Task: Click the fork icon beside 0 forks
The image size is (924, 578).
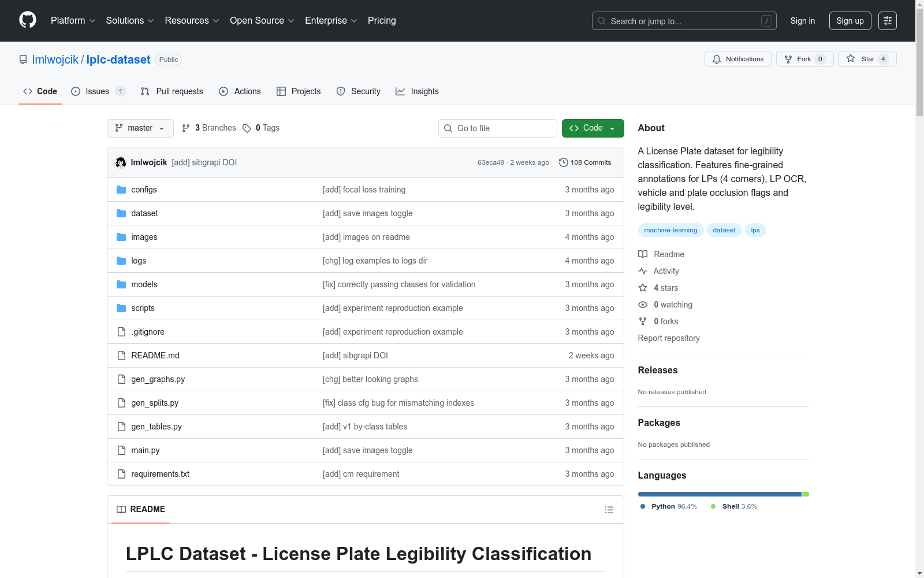Action: (643, 321)
